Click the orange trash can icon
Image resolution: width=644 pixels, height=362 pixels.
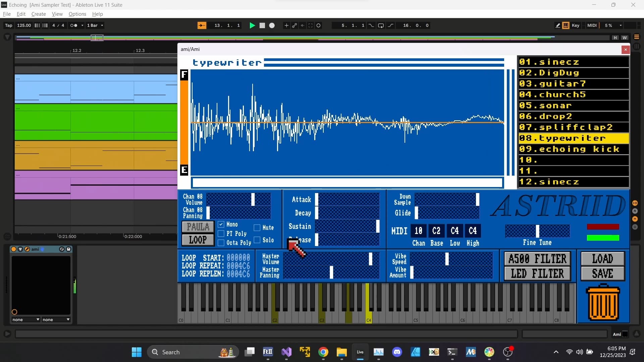603,303
